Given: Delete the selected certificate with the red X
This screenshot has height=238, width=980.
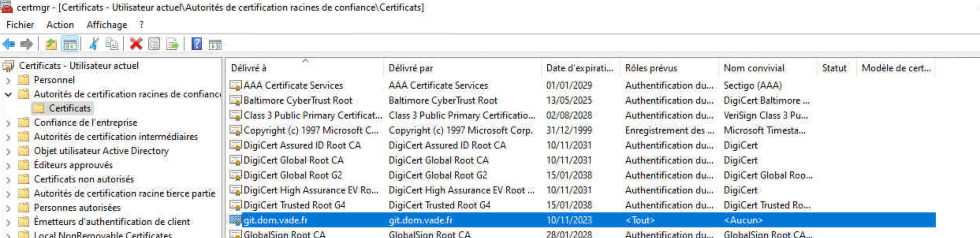Looking at the screenshot, I should (x=136, y=44).
